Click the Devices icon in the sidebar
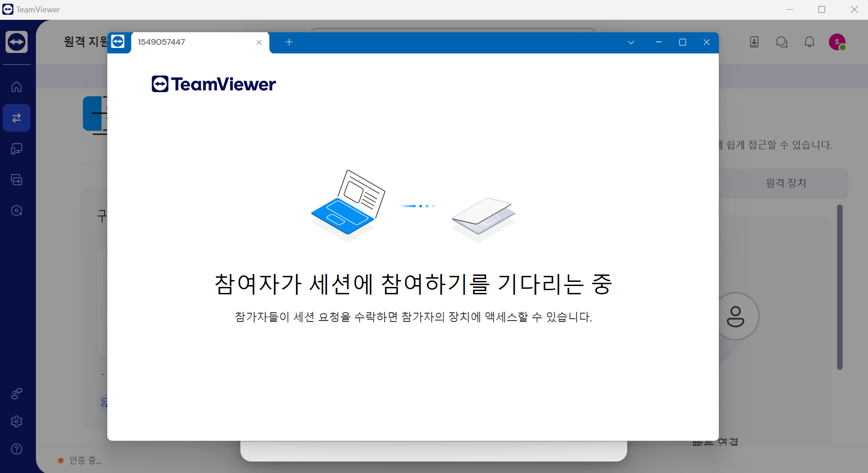868x473 pixels. point(17,149)
